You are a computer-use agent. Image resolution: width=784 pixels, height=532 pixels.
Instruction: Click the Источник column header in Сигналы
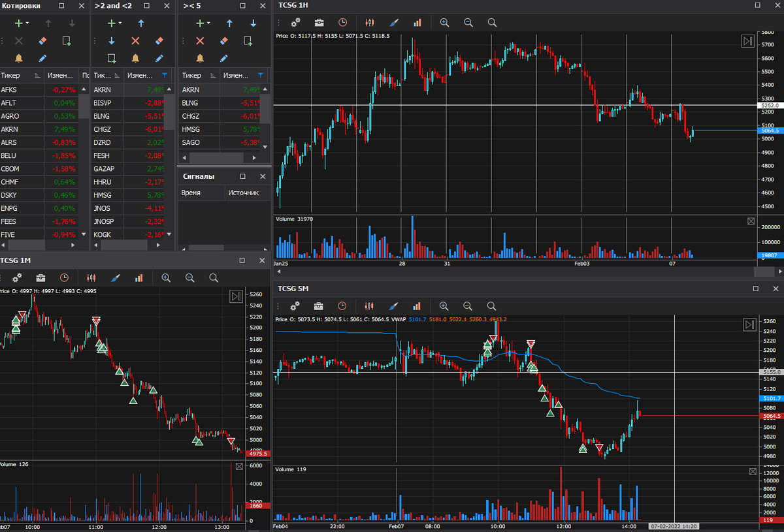click(247, 193)
